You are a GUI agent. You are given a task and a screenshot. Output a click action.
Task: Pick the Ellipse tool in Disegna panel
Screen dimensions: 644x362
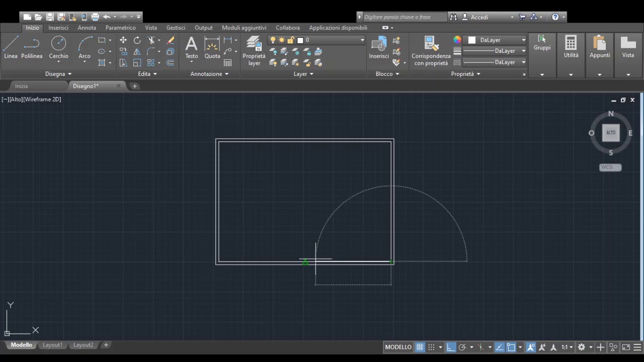pyautogui.click(x=102, y=51)
